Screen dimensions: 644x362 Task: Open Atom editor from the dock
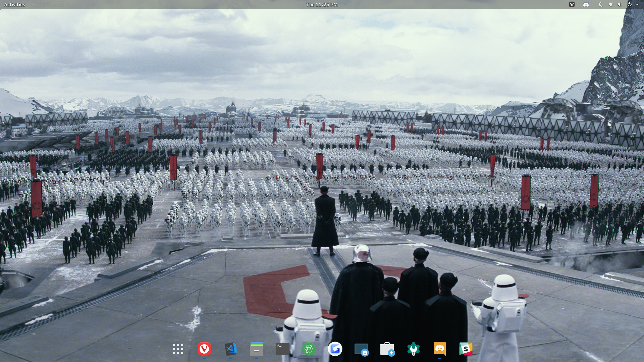(x=309, y=349)
